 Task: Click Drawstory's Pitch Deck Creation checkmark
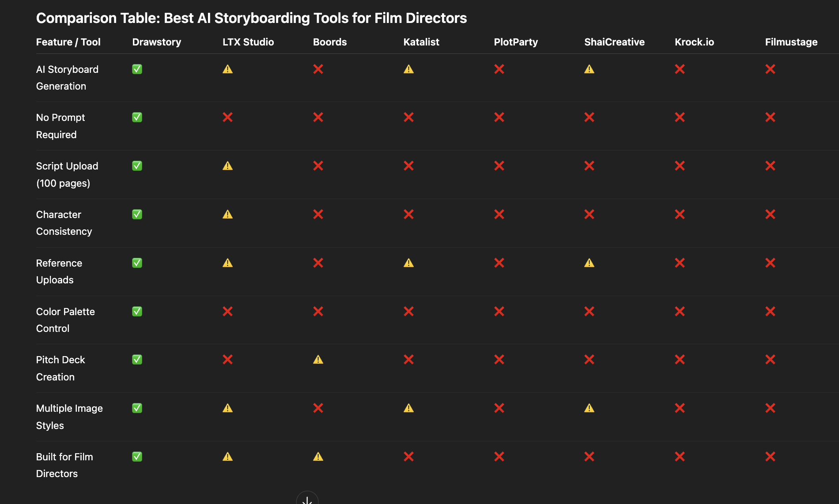(x=137, y=360)
